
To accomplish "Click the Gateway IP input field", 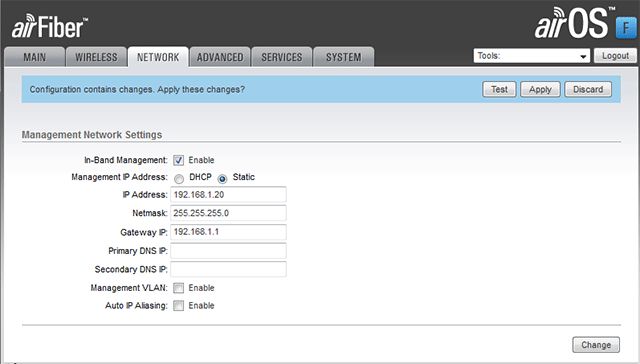I will coord(228,232).
